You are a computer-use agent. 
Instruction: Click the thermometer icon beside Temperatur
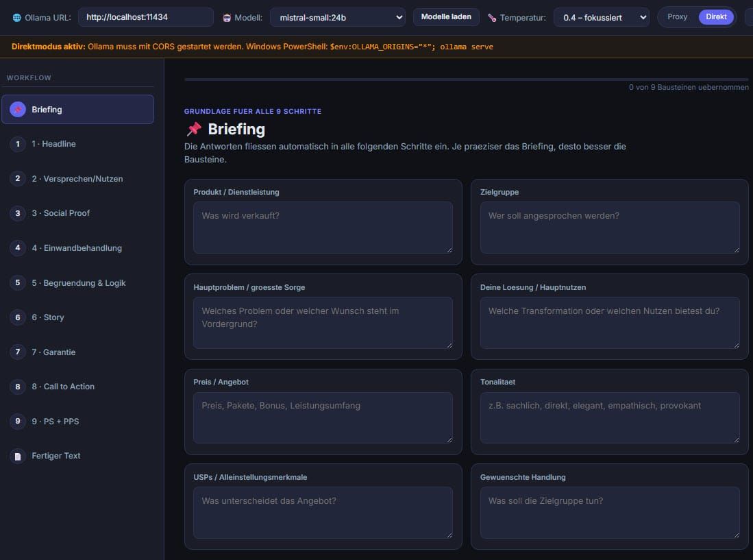click(x=492, y=18)
